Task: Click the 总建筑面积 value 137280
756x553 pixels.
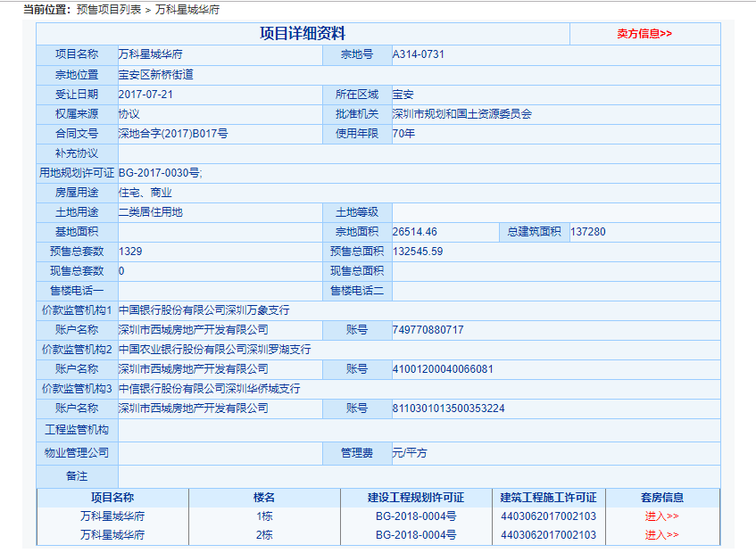Action: click(587, 232)
